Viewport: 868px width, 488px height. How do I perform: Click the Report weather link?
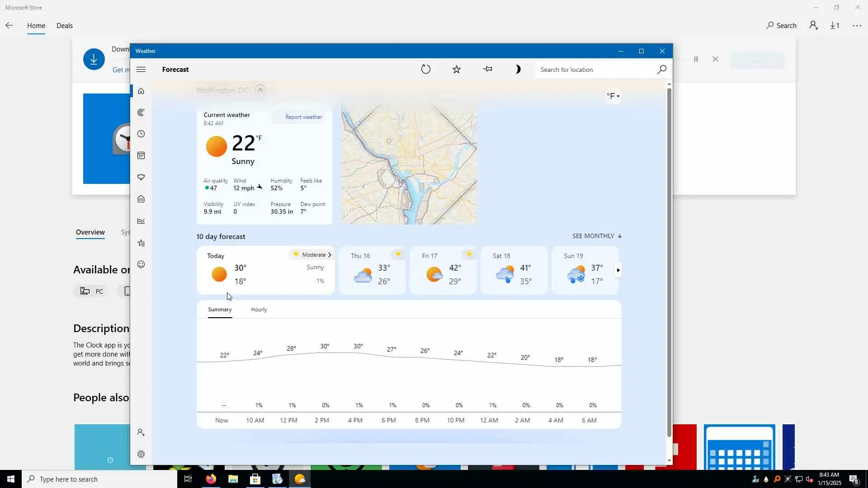pyautogui.click(x=303, y=117)
